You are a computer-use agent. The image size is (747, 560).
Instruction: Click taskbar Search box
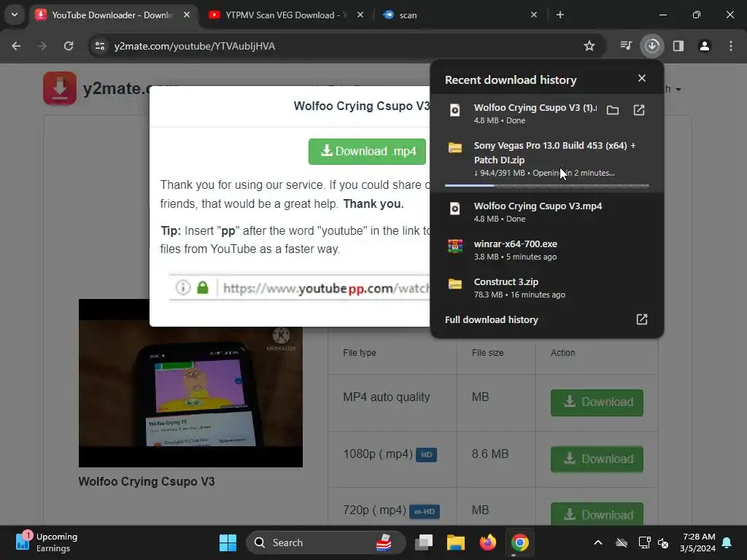pos(325,542)
